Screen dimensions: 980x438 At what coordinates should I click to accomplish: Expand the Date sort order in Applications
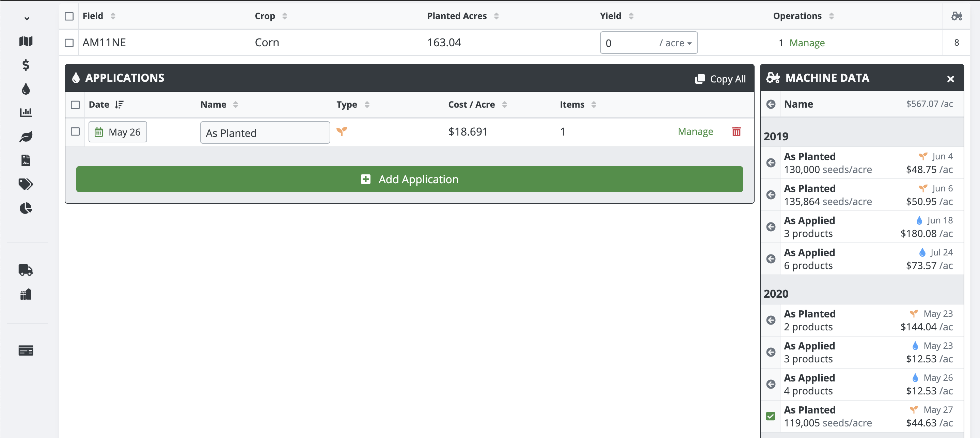119,104
